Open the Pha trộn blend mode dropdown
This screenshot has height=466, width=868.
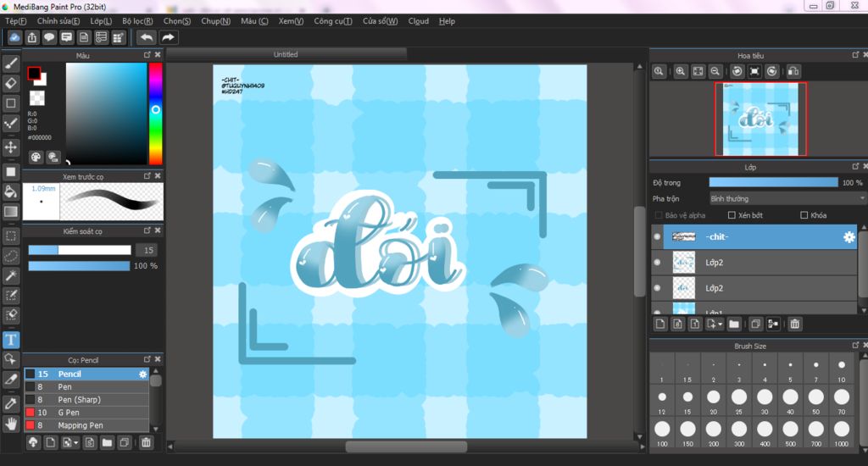[x=787, y=199]
